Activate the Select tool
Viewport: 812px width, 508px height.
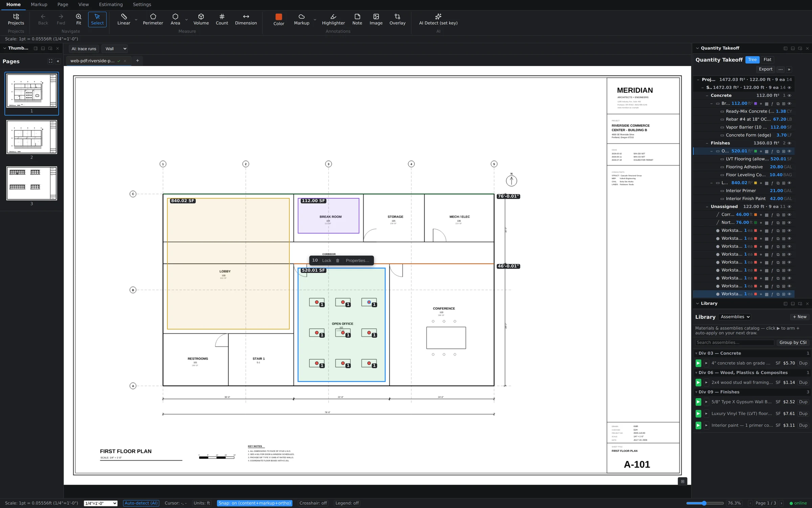pyautogui.click(x=97, y=19)
